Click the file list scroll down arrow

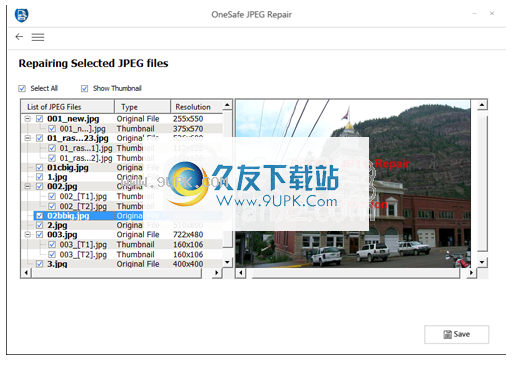(227, 262)
